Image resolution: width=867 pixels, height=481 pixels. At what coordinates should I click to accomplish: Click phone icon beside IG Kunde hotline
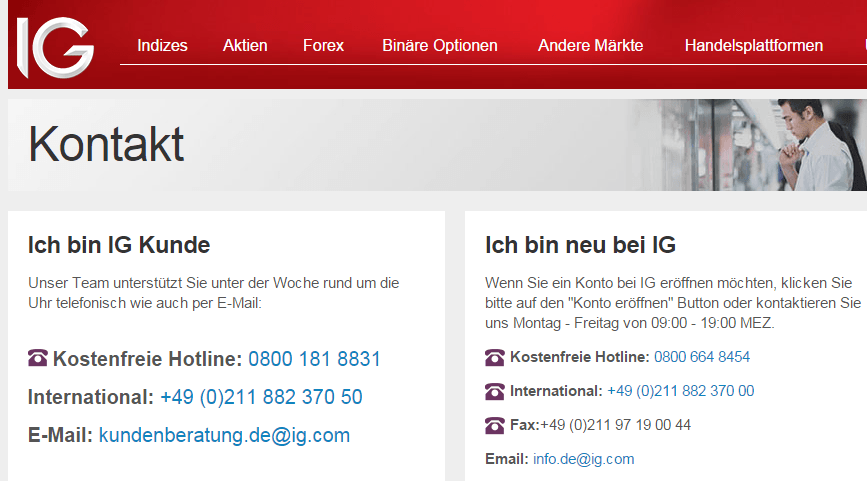[38, 358]
